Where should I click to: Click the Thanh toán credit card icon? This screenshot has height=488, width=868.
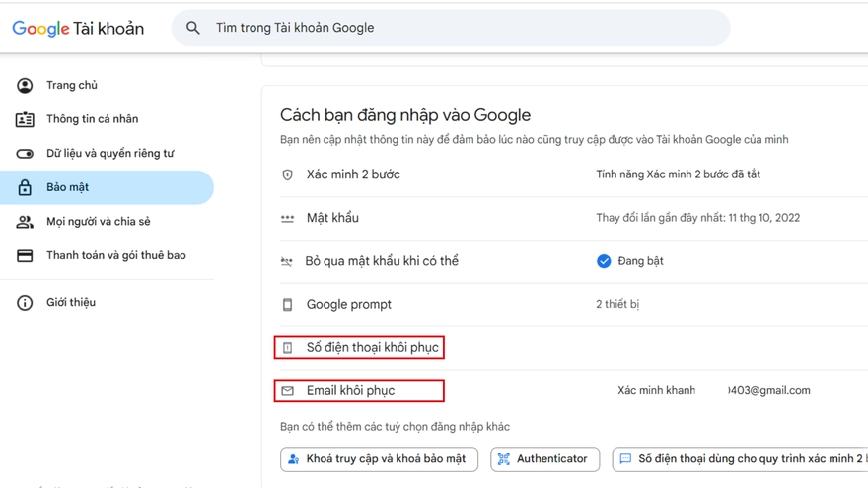pos(25,255)
